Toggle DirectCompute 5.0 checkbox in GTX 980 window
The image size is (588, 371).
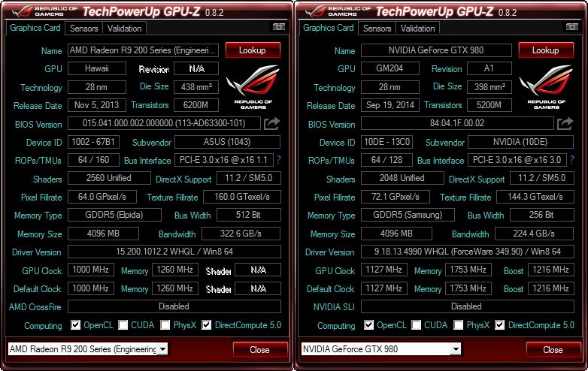click(499, 324)
